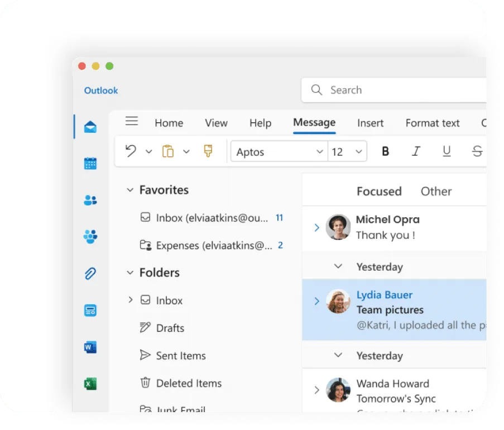
Task: Open the Calendar from sidebar
Action: 90,164
